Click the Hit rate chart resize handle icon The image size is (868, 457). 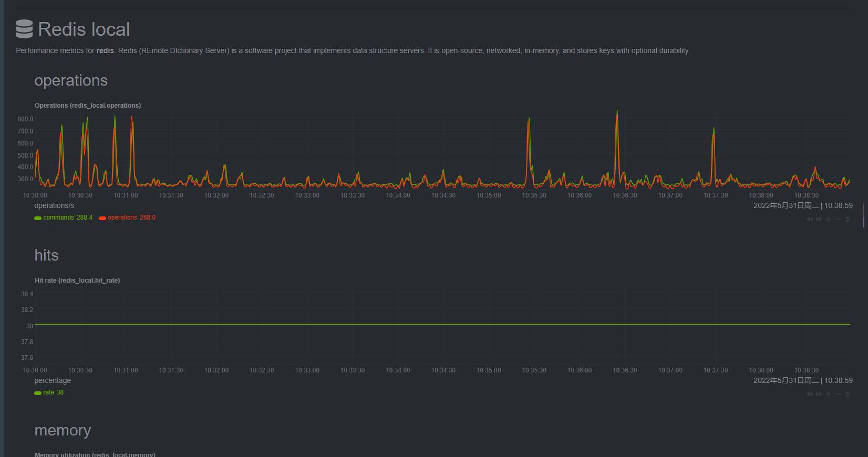tap(848, 394)
